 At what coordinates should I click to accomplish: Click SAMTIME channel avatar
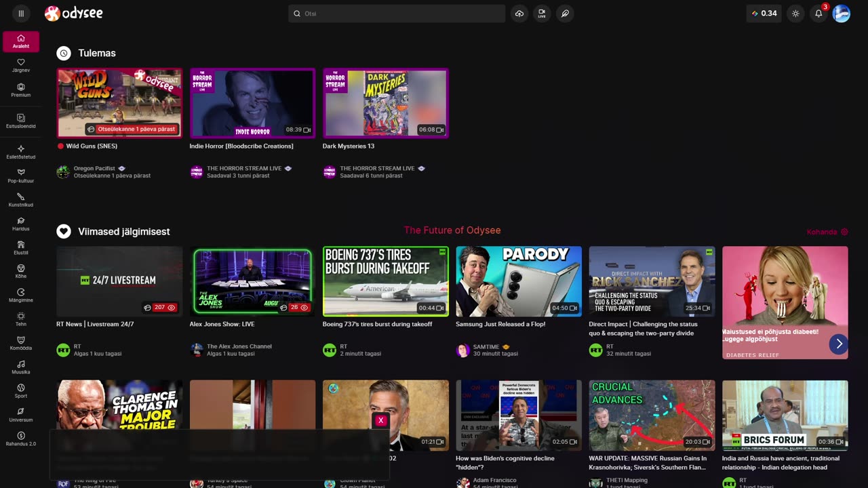[462, 350]
